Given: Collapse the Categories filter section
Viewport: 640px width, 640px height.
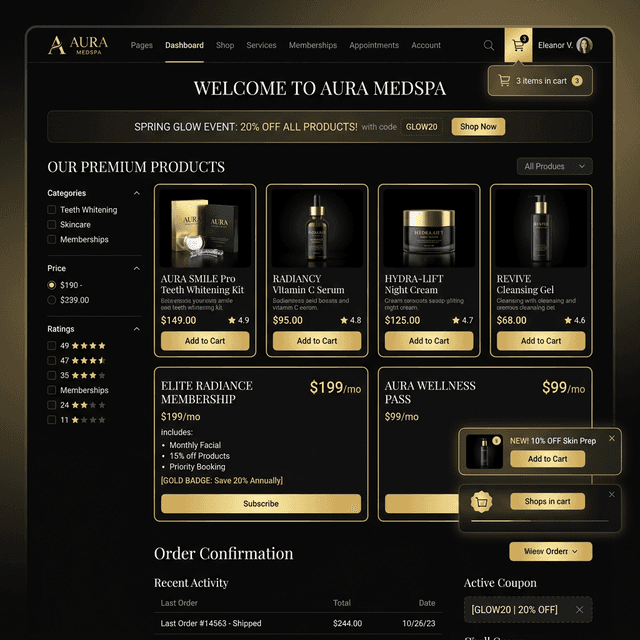Looking at the screenshot, I should [x=137, y=193].
